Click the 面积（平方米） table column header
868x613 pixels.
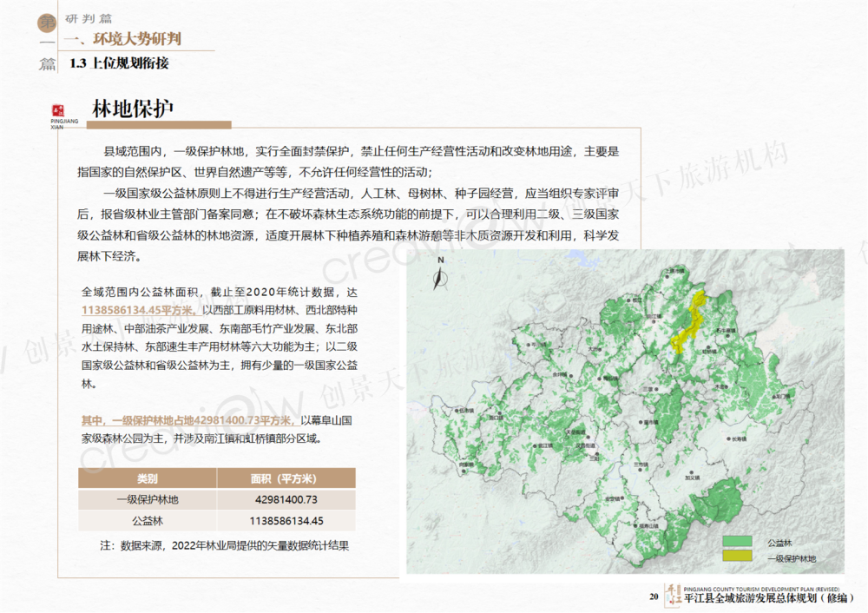[286, 479]
